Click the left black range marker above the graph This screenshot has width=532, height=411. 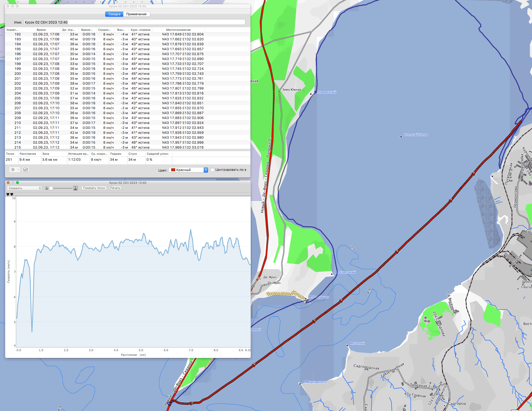pos(8,194)
